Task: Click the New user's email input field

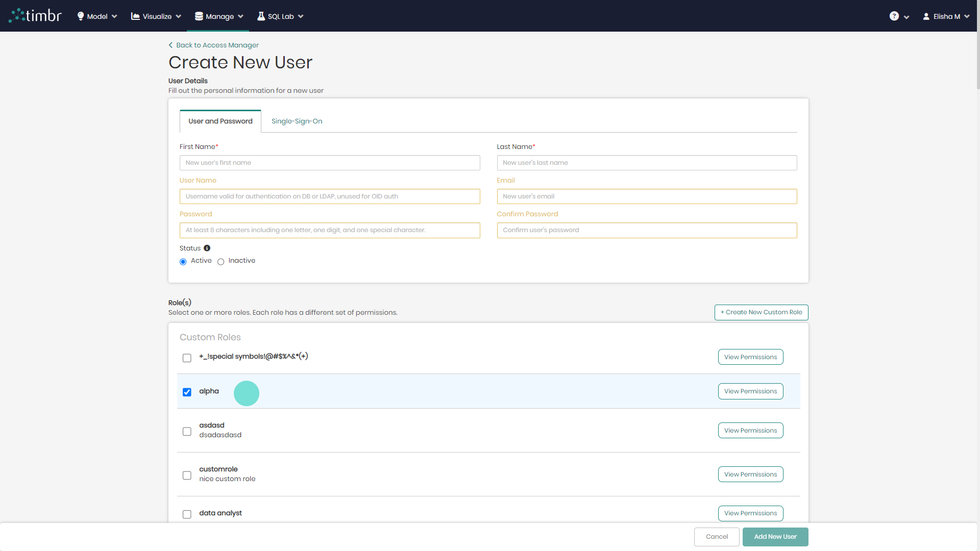Action: 646,196
